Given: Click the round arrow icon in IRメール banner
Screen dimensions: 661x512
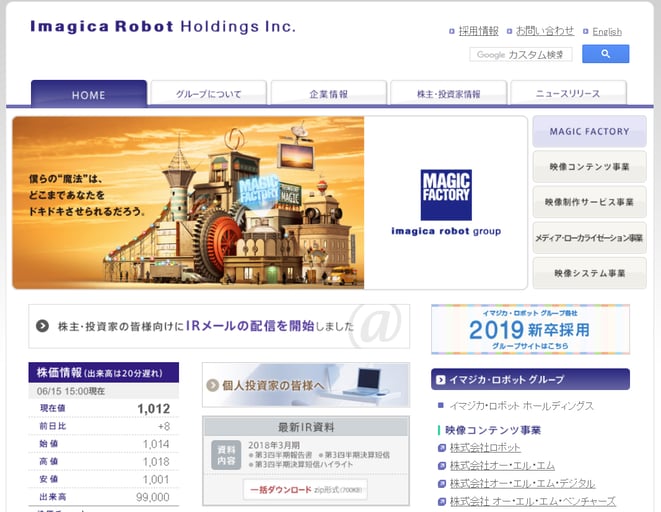Looking at the screenshot, I should [42, 326].
